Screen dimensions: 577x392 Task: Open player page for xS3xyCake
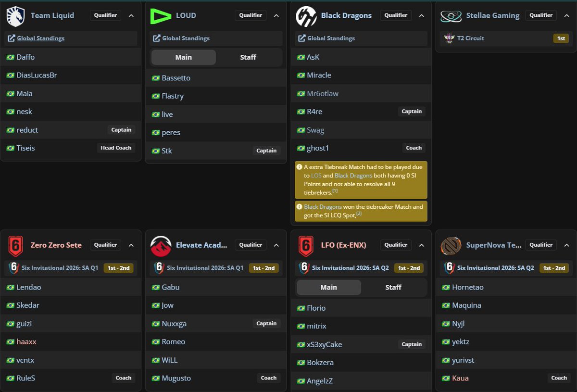pyautogui.click(x=325, y=344)
